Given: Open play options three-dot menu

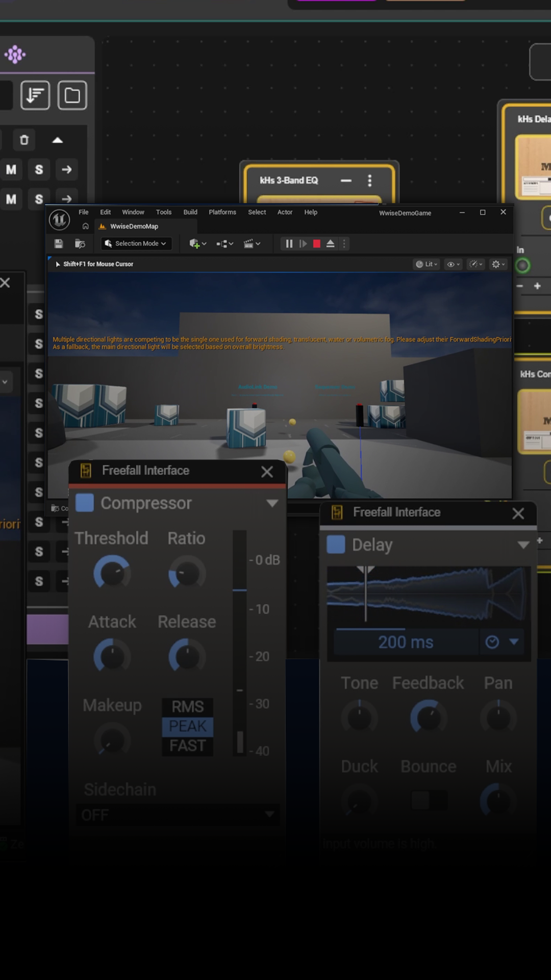Looking at the screenshot, I should click(344, 244).
